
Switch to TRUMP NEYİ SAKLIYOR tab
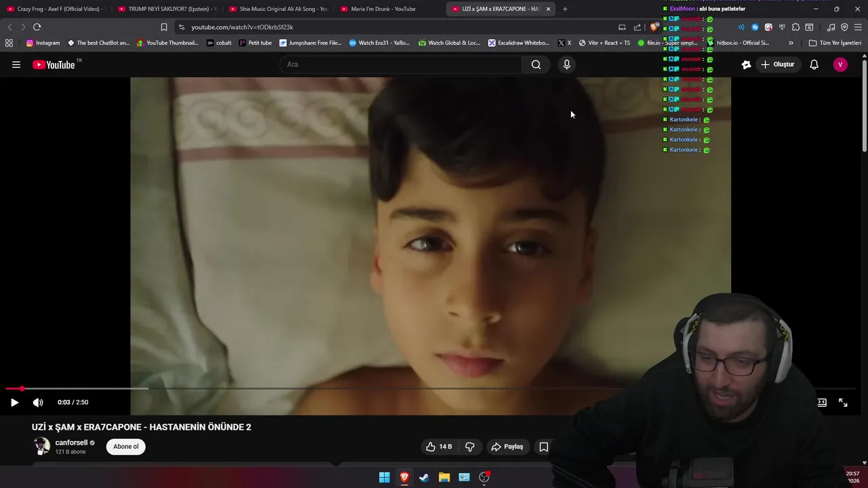[167, 9]
